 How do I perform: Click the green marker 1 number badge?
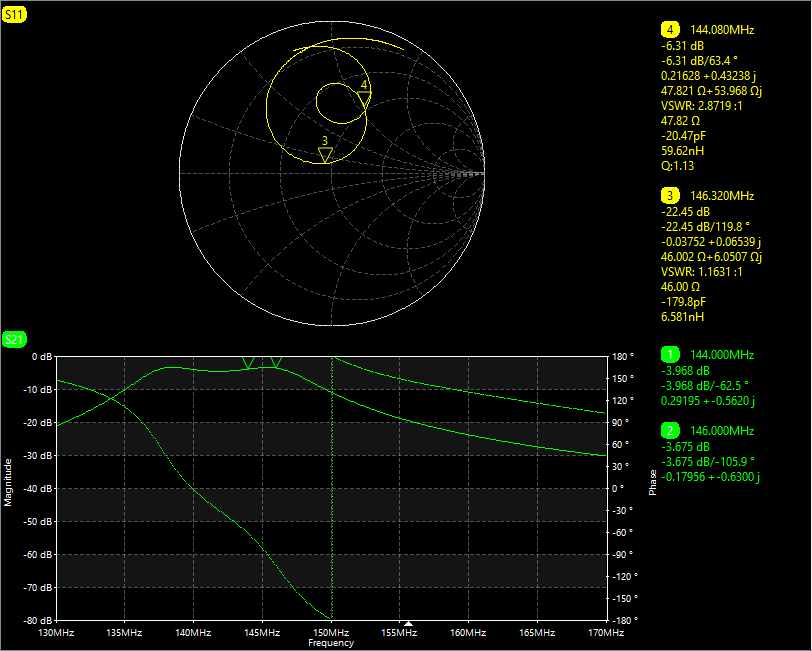670,355
